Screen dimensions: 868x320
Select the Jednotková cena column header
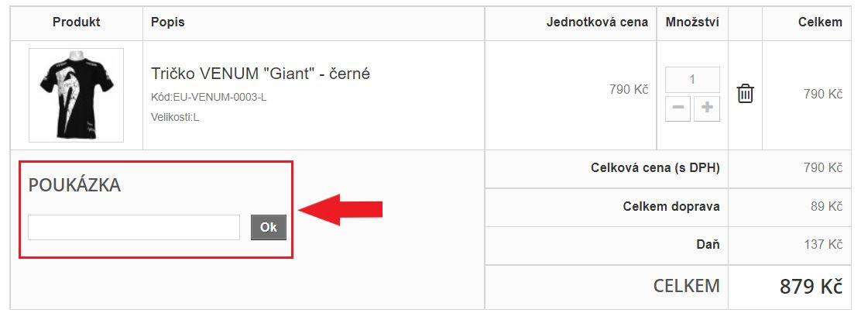click(597, 22)
